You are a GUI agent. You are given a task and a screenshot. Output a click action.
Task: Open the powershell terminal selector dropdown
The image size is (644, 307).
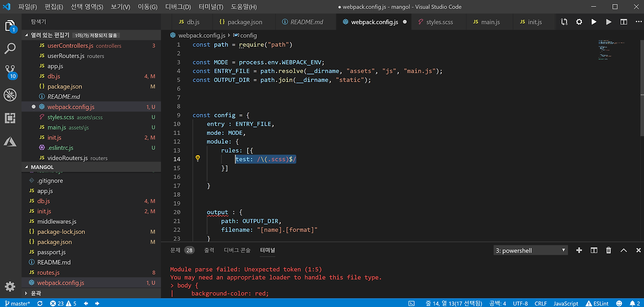530,250
